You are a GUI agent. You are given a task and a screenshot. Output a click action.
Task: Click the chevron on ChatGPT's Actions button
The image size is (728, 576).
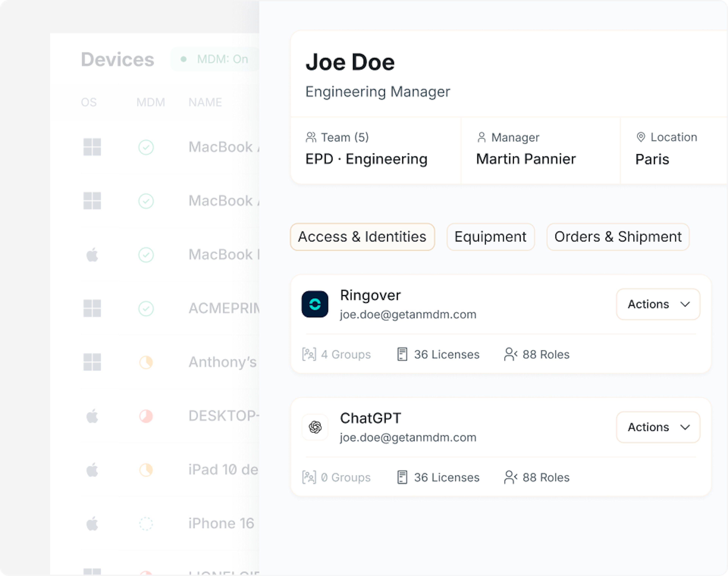[x=685, y=427]
